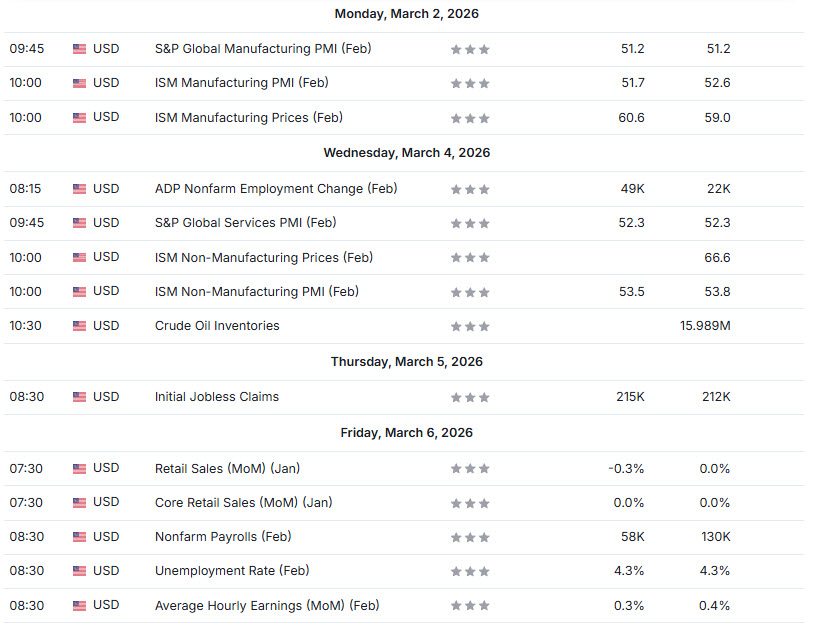Click the importance stars for ISM Manufacturing Prices

pos(470,118)
